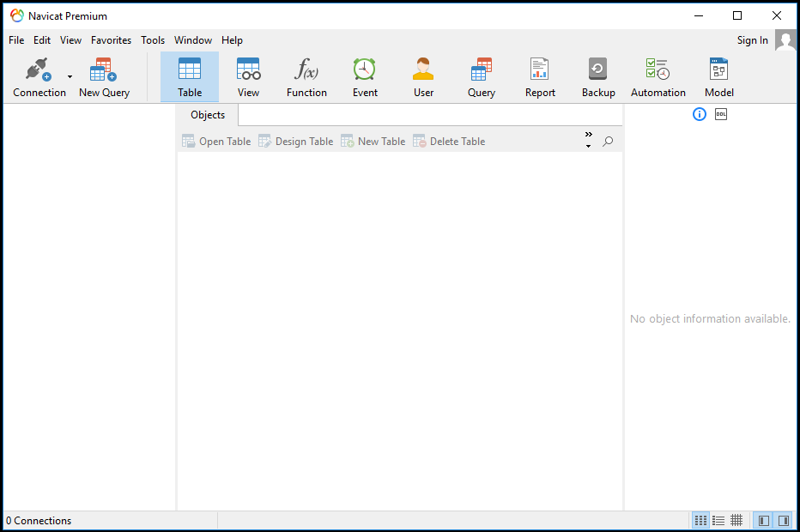The height and width of the screenshot is (532, 800).
Task: Maximize the Navicat Premium window
Action: (737, 15)
